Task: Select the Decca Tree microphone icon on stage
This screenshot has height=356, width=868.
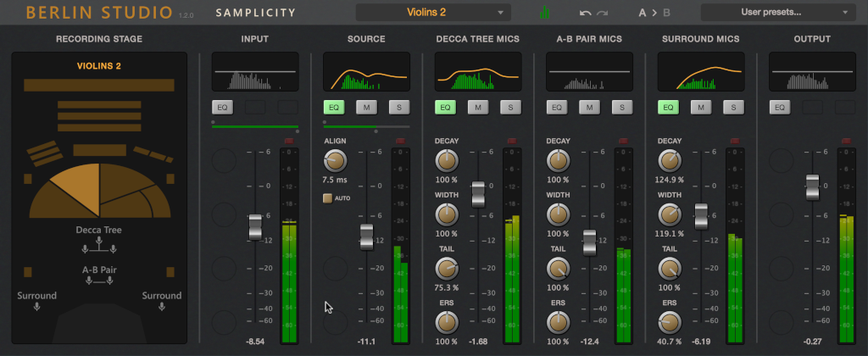Action: [98, 245]
